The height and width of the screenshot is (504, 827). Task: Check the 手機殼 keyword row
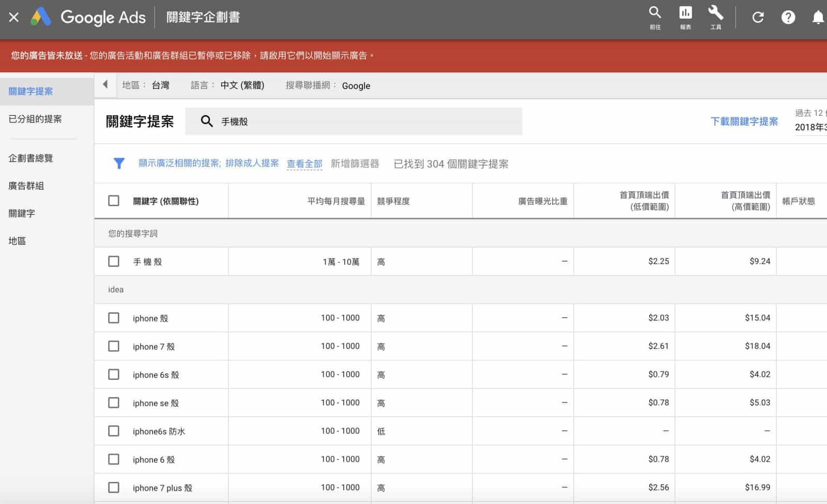pyautogui.click(x=114, y=261)
